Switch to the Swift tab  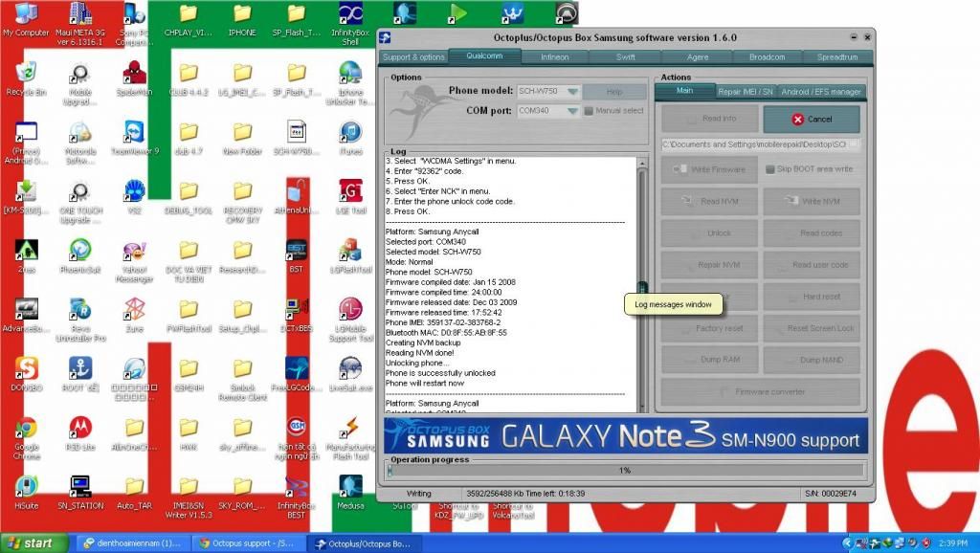(x=625, y=57)
